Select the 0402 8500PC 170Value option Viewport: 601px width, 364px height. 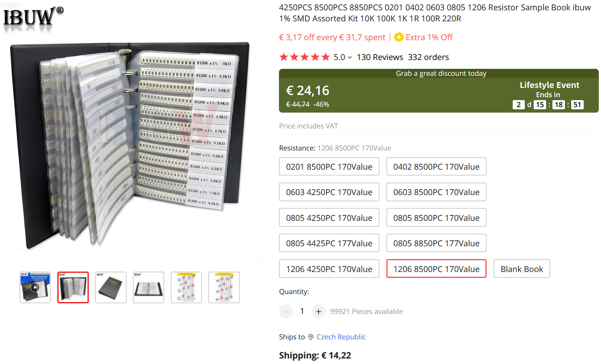click(x=436, y=167)
